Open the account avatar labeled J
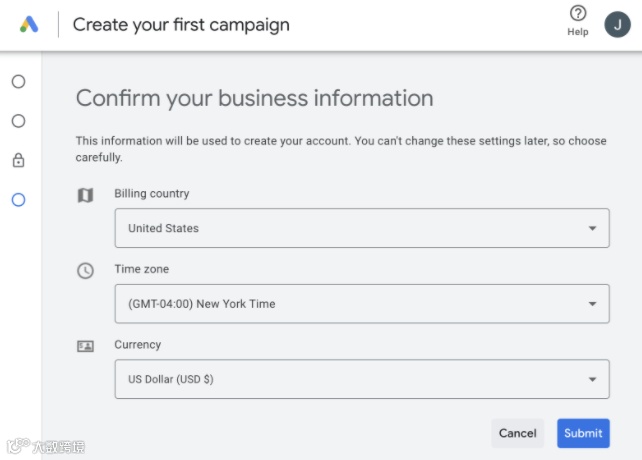The width and height of the screenshot is (642, 460). pos(617,24)
